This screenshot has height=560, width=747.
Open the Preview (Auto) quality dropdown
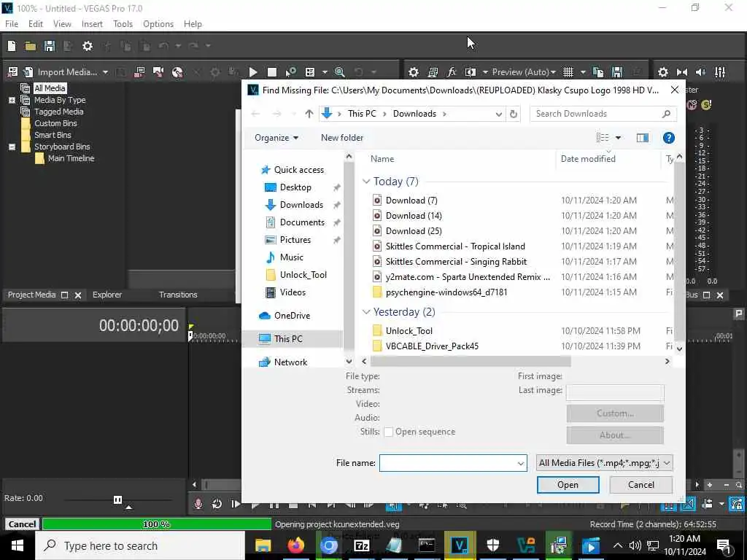click(x=524, y=72)
